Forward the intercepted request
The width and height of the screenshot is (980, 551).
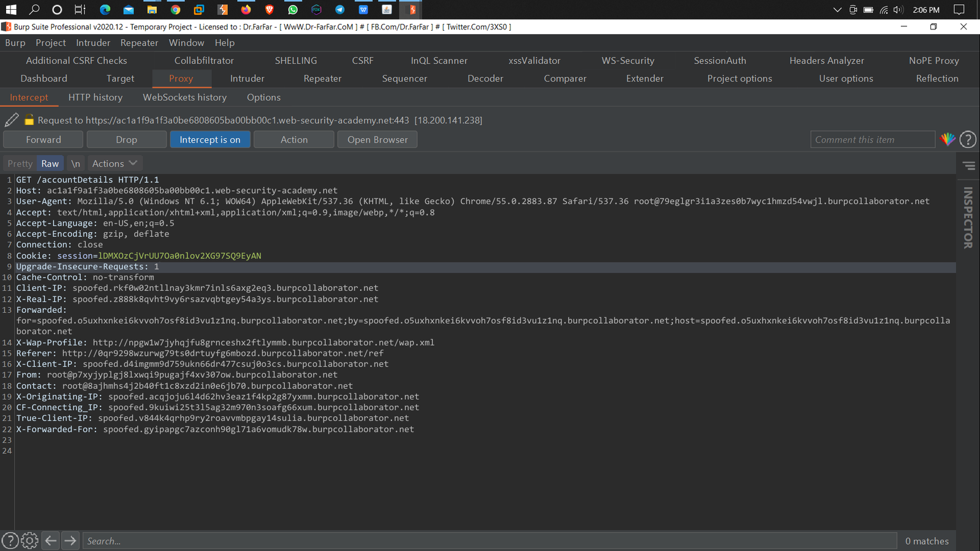click(43, 140)
